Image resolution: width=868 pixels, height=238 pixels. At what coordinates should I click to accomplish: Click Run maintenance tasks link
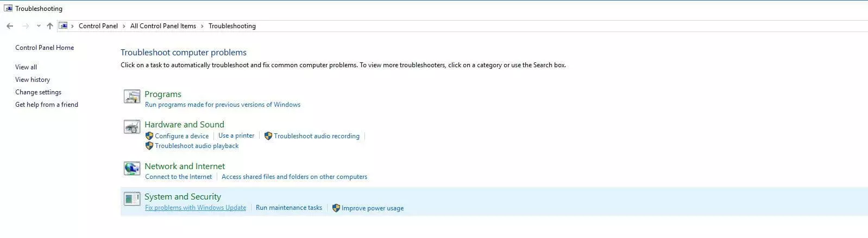tap(289, 208)
